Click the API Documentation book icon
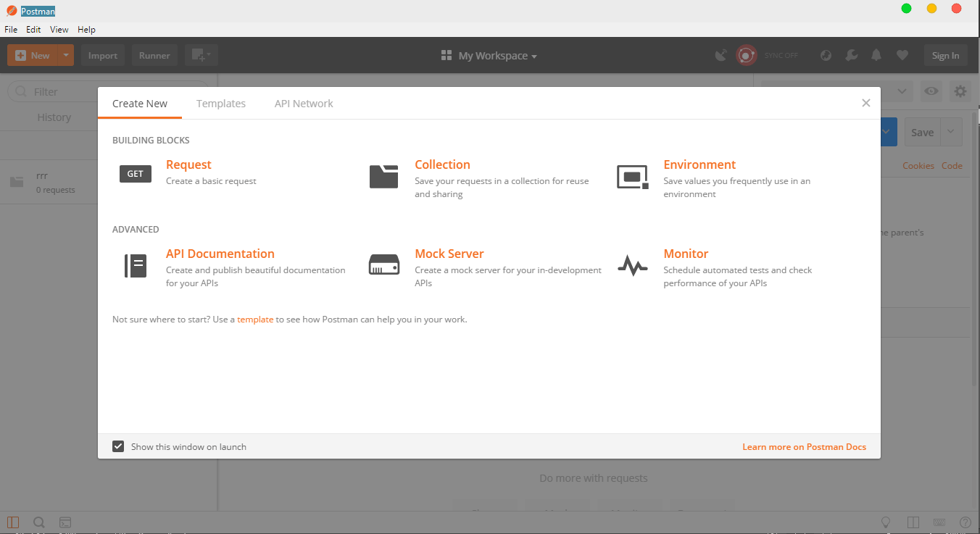 point(136,266)
